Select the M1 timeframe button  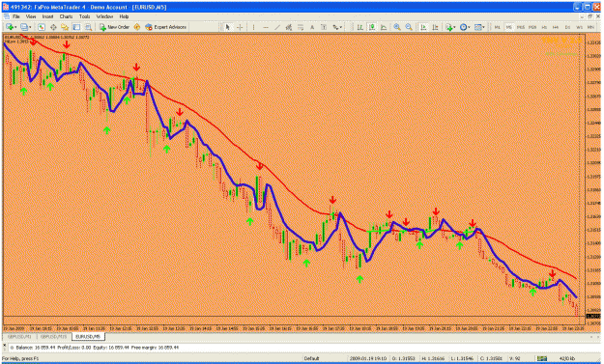[497, 27]
